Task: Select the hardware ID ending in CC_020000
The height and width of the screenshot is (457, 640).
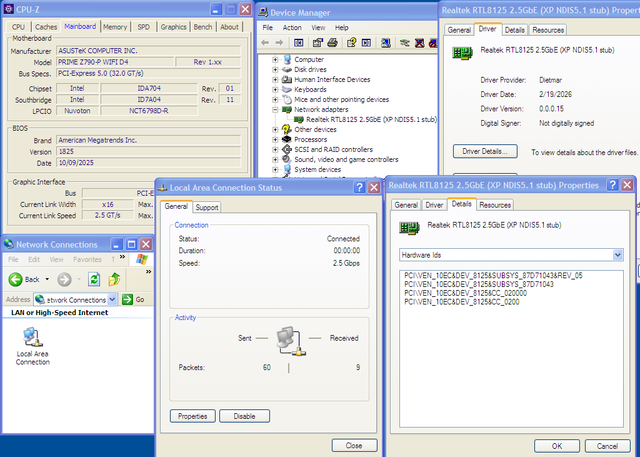Action: (x=465, y=293)
